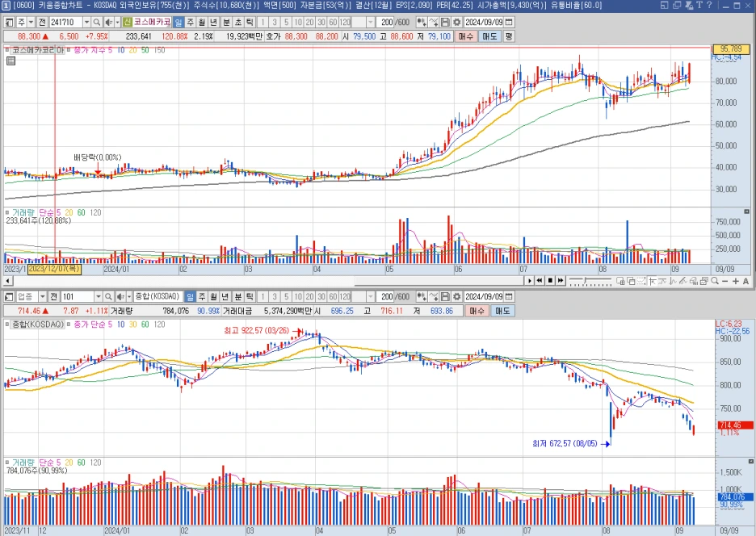Toggle the left panel icon in KOSDAQ chart toolbar

pyautogui.click(x=9, y=296)
